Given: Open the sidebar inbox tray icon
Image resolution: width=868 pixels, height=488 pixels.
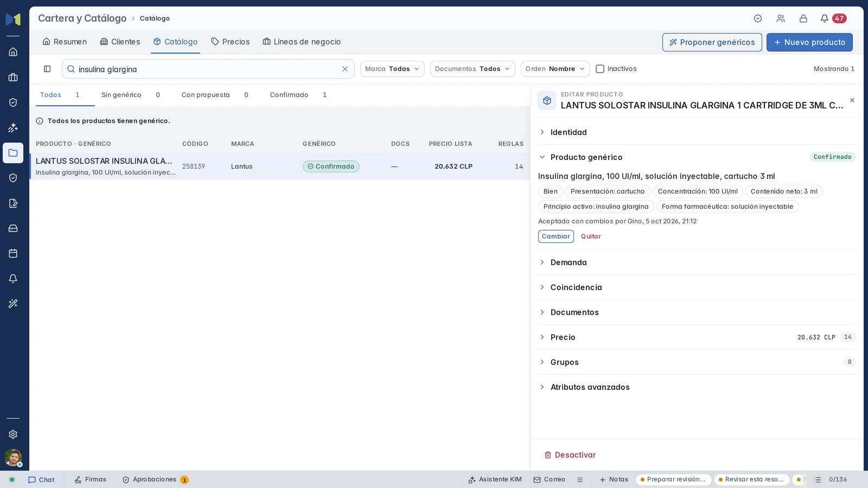Looking at the screenshot, I should (x=13, y=228).
